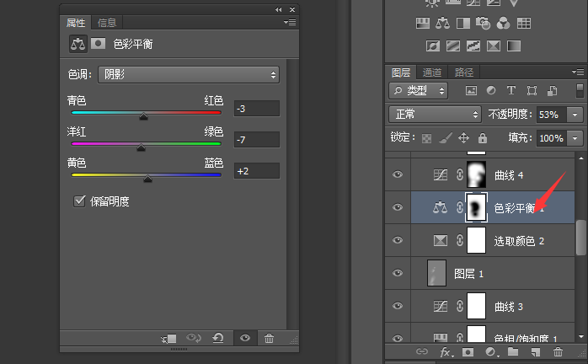Image resolution: width=588 pixels, height=364 pixels.
Task: Create a new layer icon
Action: 536,351
